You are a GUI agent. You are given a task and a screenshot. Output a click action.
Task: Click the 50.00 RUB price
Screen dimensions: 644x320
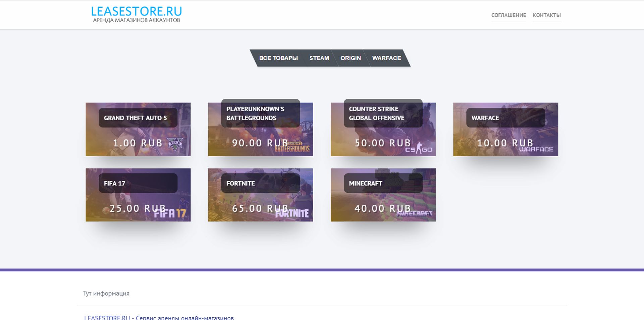coord(383,143)
